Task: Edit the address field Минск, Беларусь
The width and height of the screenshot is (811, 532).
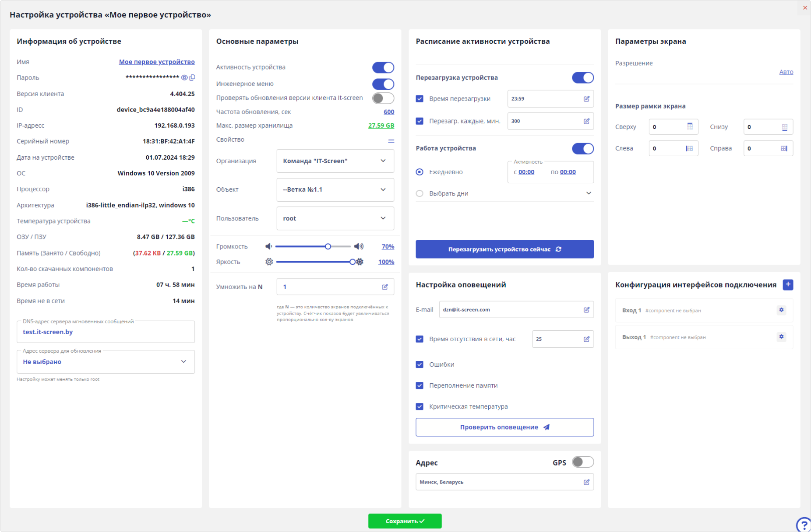Action: 586,482
